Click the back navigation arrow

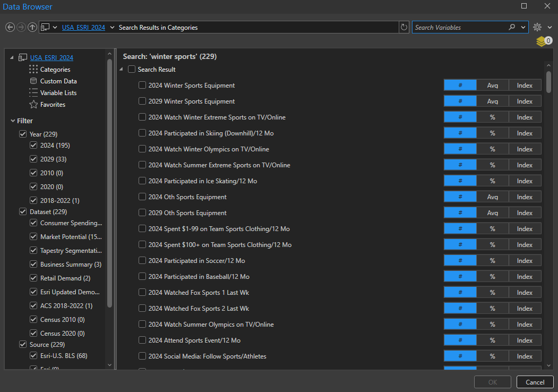10,27
